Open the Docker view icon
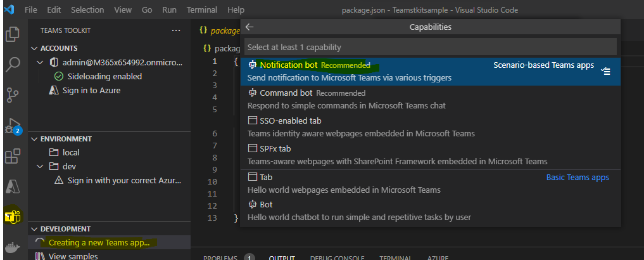Viewport: 644px width, 260px height. click(x=13, y=247)
